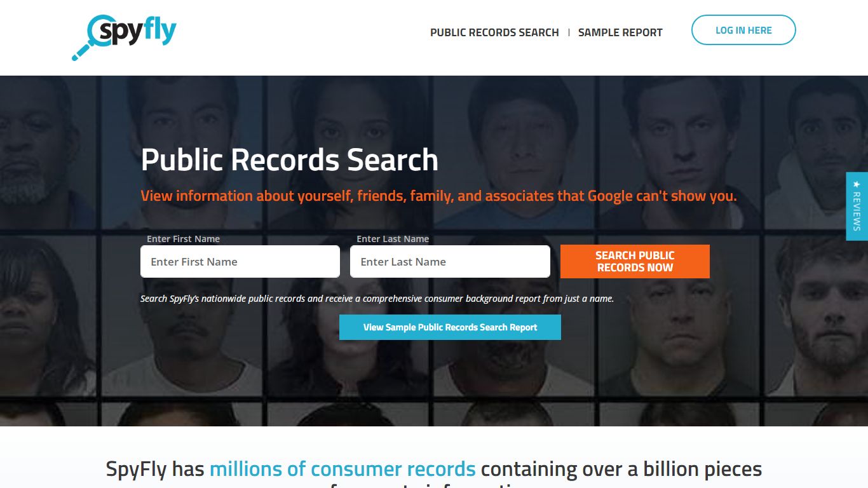
Task: Click the Public Records Search heading
Action: (x=289, y=159)
